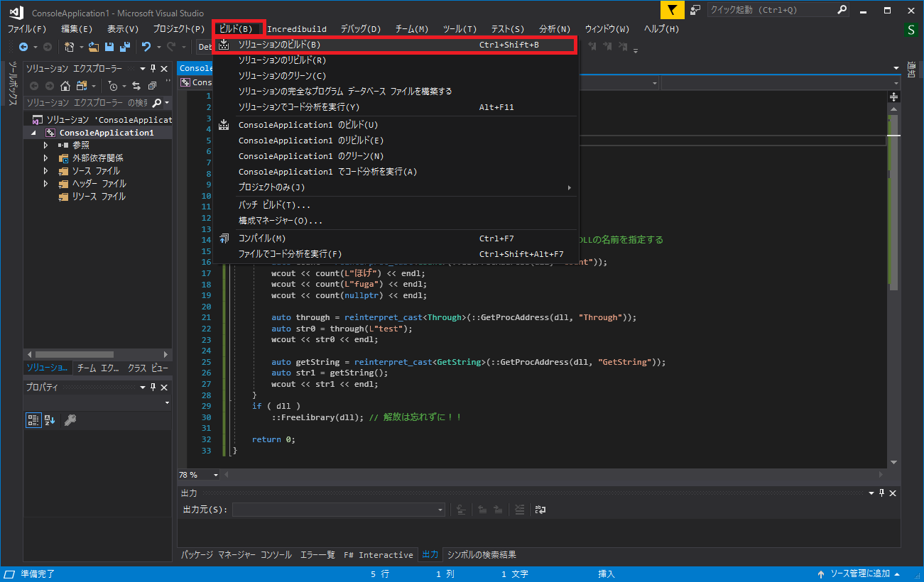Sync Solution Explorer with active document
924x582 pixels.
137,86
